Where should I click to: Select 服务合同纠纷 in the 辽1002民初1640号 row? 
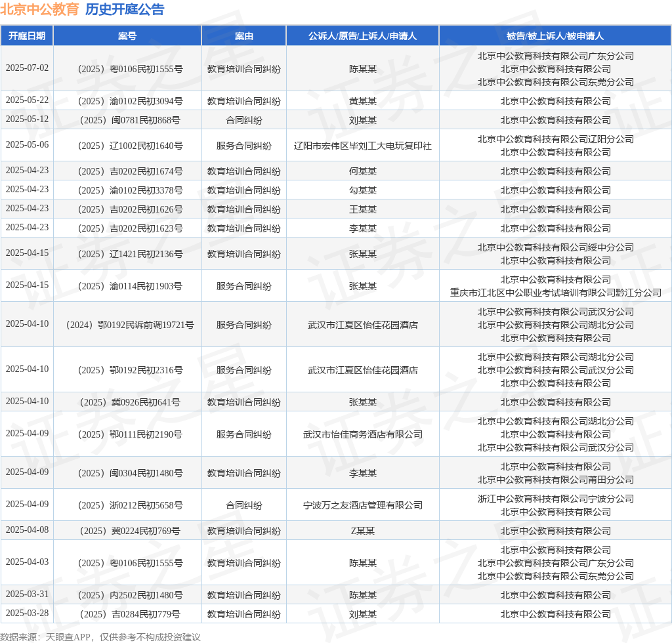click(244, 146)
